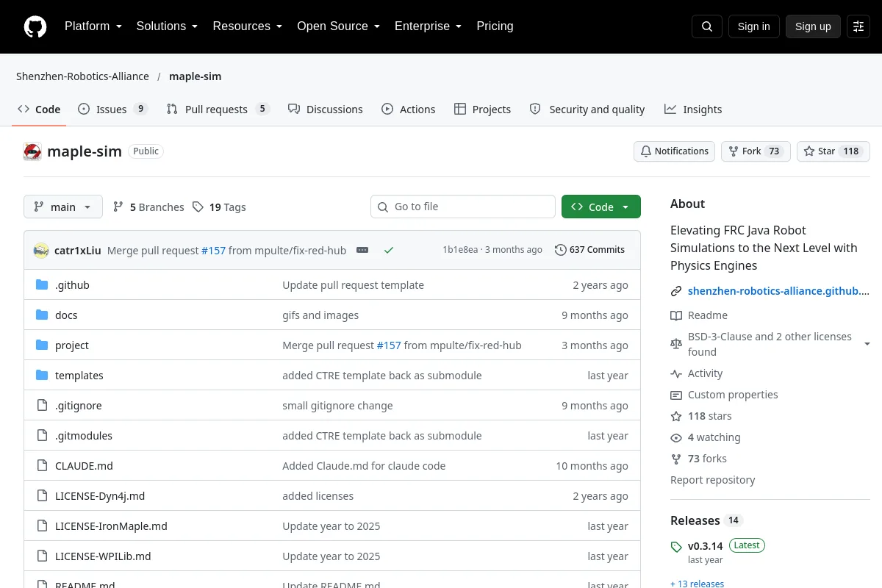Go to the Actions tab
Viewport: 882px width, 588px height.
tap(409, 110)
